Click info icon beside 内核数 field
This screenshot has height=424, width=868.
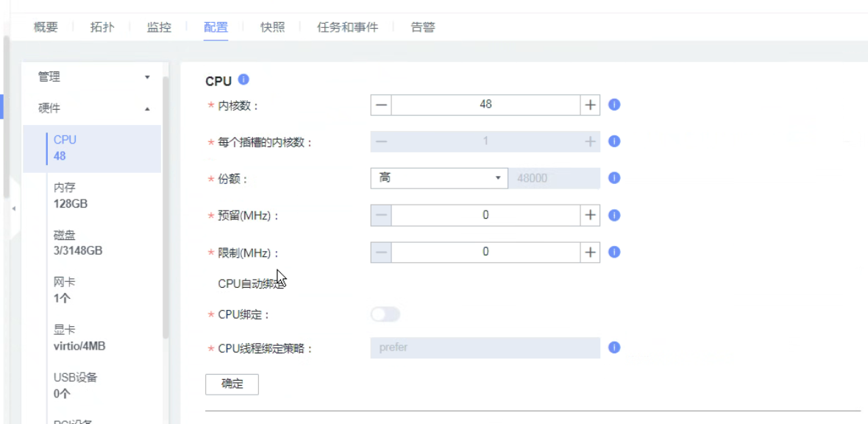(x=615, y=105)
